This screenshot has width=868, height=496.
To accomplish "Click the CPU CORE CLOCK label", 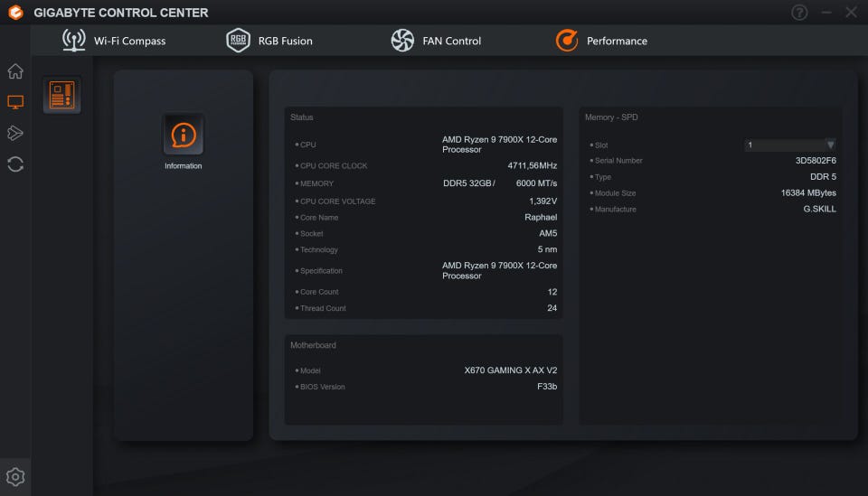I will (334, 166).
